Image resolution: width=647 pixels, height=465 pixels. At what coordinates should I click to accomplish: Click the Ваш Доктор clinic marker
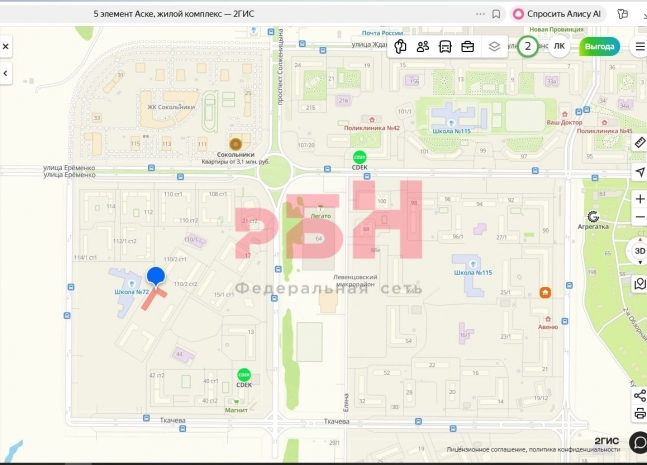(x=564, y=114)
